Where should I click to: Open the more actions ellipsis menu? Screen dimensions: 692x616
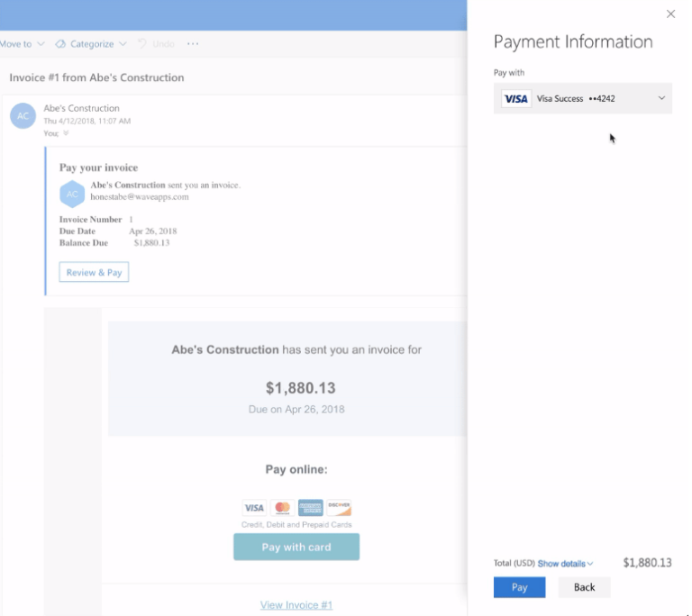(193, 44)
